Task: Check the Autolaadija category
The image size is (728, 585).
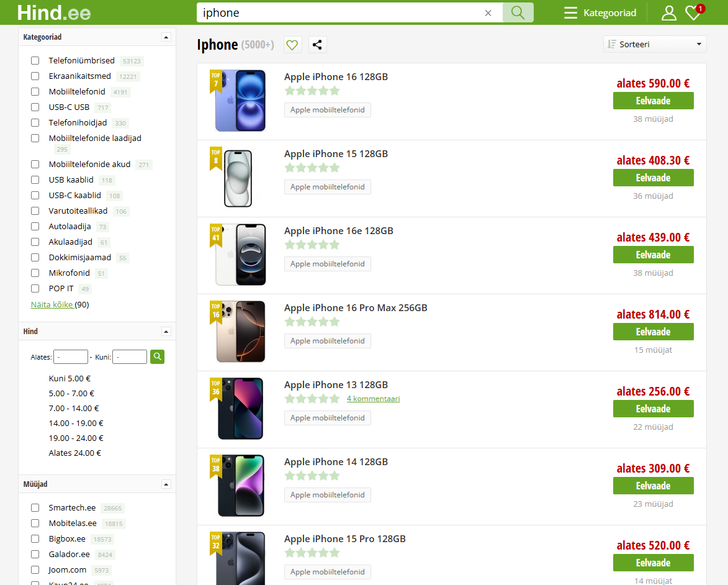Action: 35,226
